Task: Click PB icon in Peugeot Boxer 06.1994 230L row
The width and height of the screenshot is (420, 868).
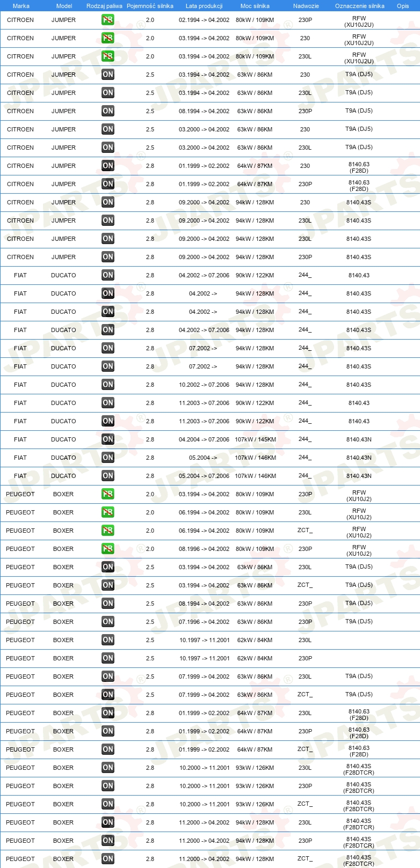Action: [108, 512]
